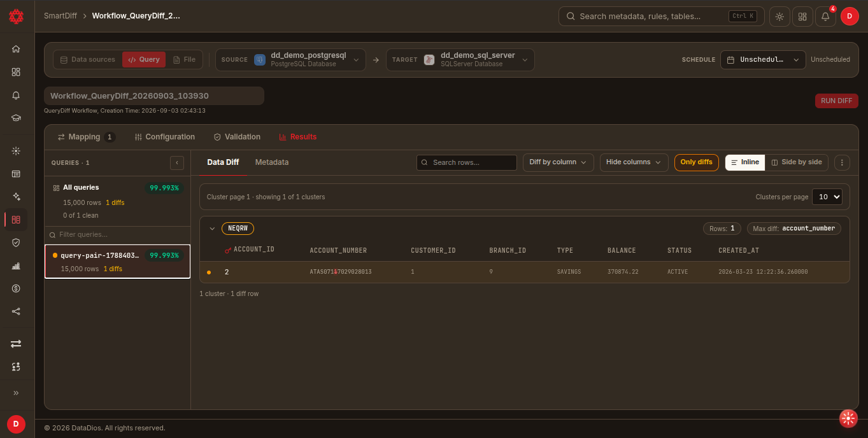Screen dimensions: 868x438
Task: Toggle light theme with the sun icon
Action: point(779,17)
